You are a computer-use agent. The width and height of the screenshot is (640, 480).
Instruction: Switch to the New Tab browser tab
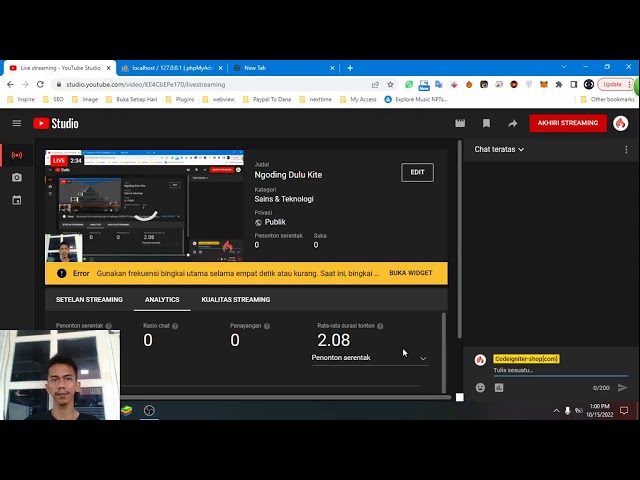[x=283, y=68]
